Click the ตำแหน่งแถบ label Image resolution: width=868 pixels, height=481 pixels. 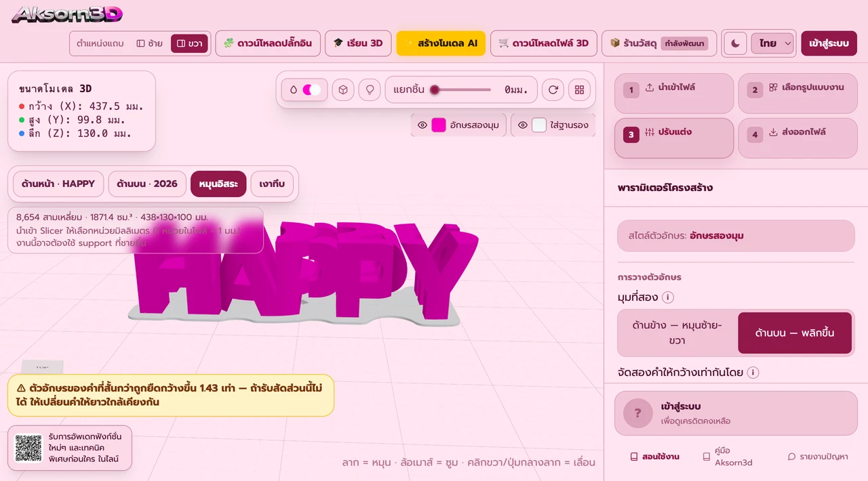(100, 43)
